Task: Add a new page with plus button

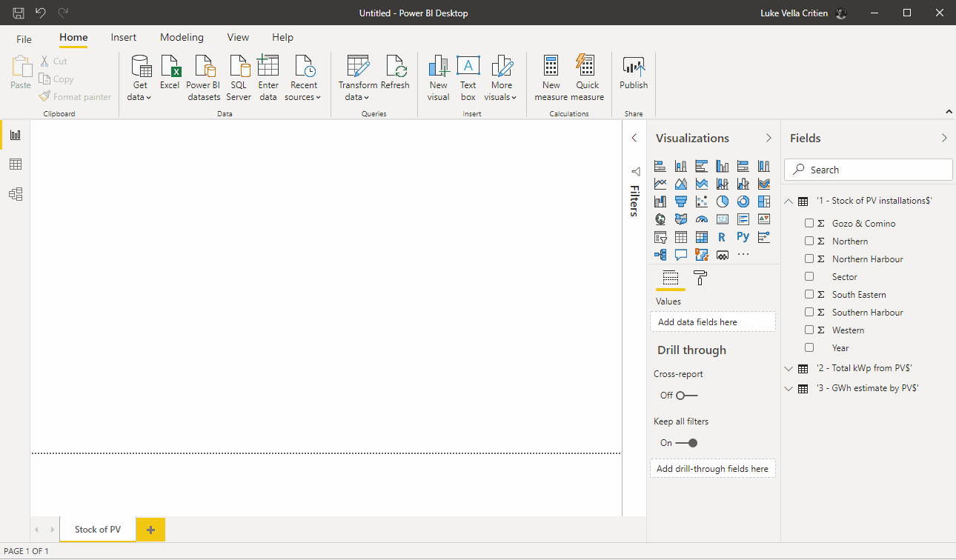Action: point(150,530)
